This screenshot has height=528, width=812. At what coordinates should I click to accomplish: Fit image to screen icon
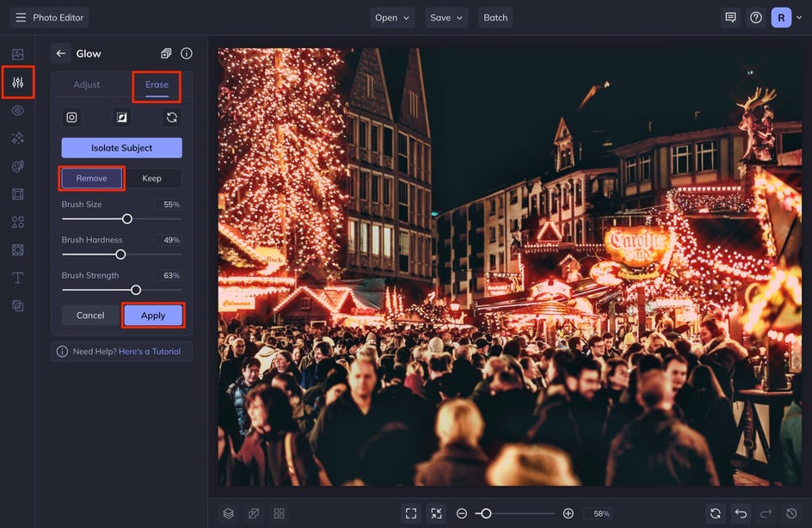click(x=411, y=513)
